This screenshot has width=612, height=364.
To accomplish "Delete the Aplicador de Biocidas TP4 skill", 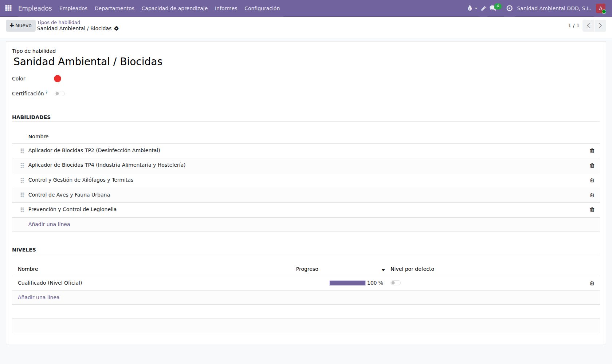I will (x=592, y=166).
